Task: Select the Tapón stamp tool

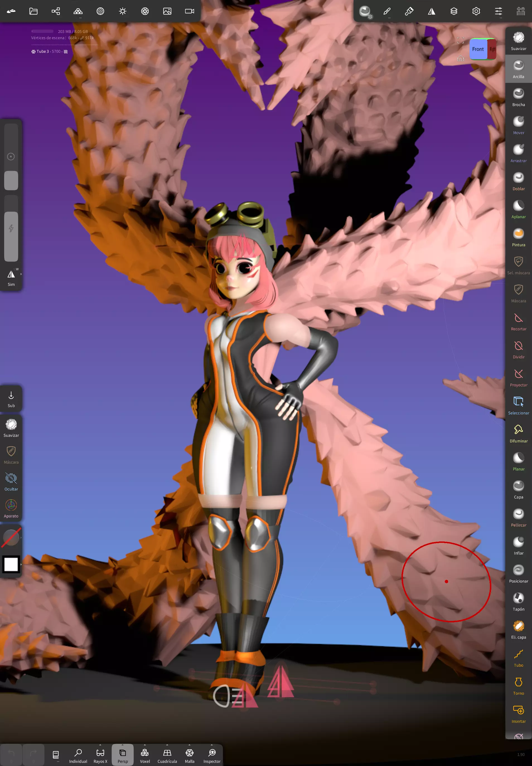Action: 518,601
